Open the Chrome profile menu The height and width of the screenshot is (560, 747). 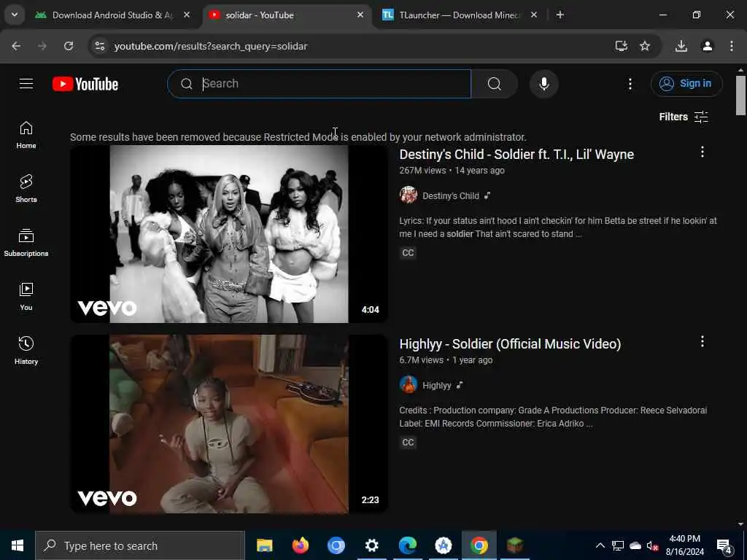click(708, 46)
